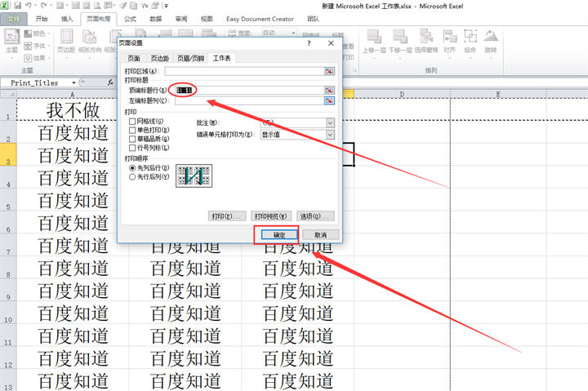
Task: Open the Insert (插入) ribbon tab
Action: click(67, 19)
